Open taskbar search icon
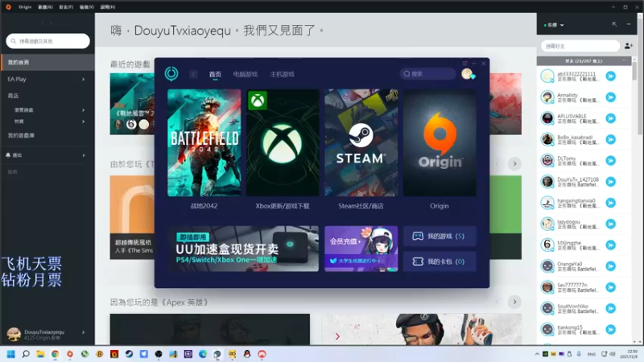Viewport: 644px width, 362px height. pos(26,354)
